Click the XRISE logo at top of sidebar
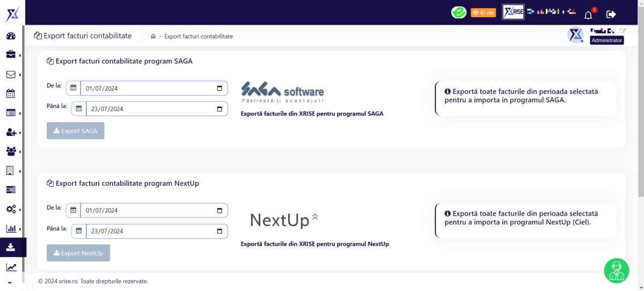 coord(12,13)
